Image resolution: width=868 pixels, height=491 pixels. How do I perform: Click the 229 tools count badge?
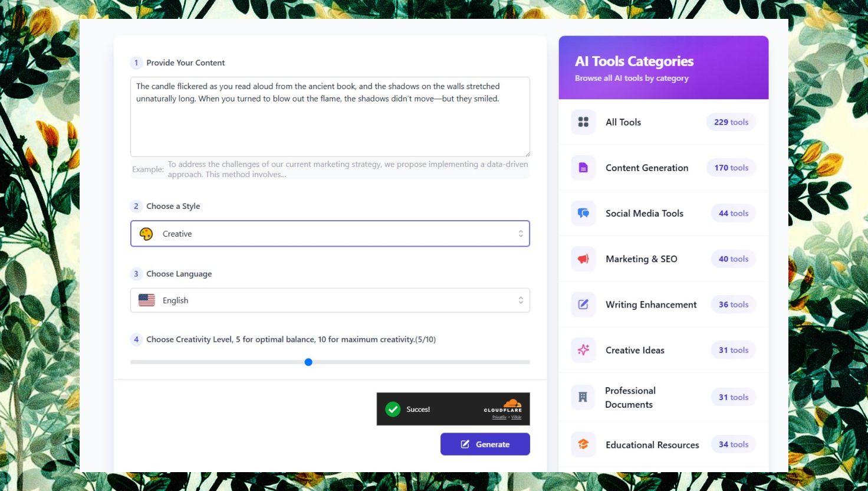[731, 122]
